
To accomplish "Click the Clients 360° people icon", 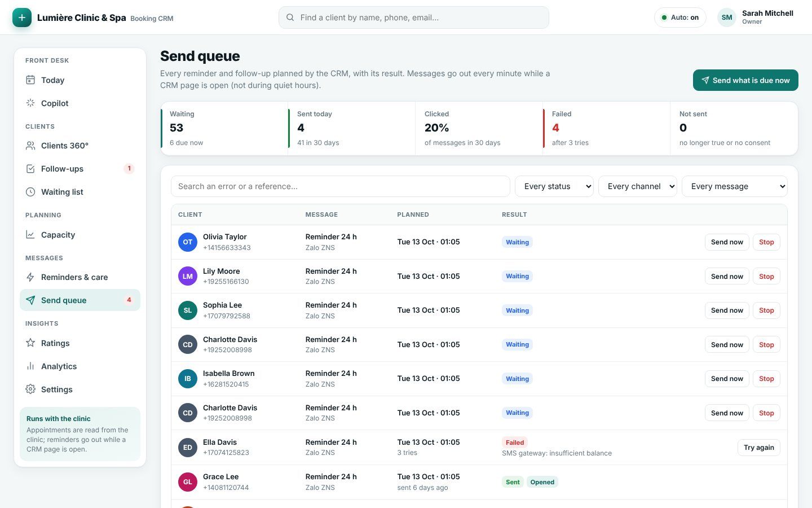I will point(30,146).
